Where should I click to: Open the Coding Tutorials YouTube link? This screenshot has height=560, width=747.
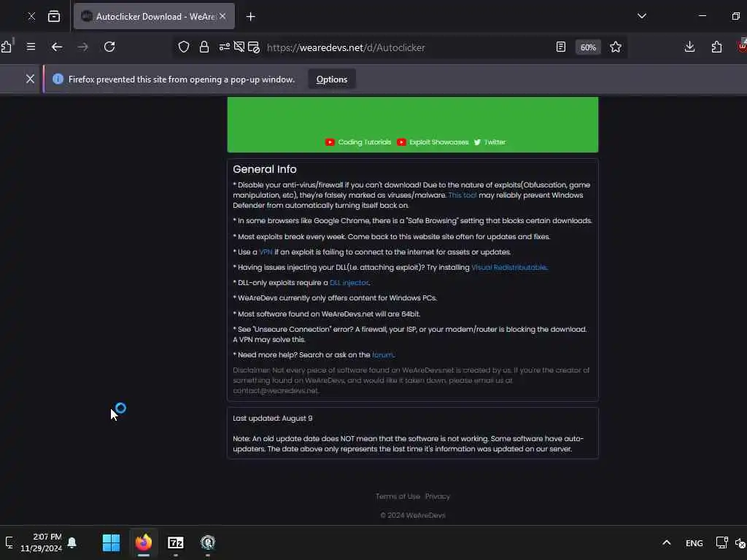click(358, 142)
